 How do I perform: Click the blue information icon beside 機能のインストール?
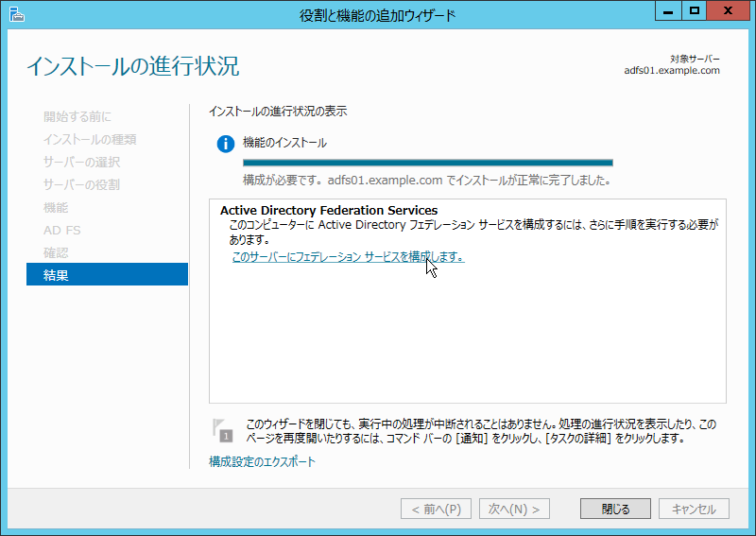[x=225, y=144]
